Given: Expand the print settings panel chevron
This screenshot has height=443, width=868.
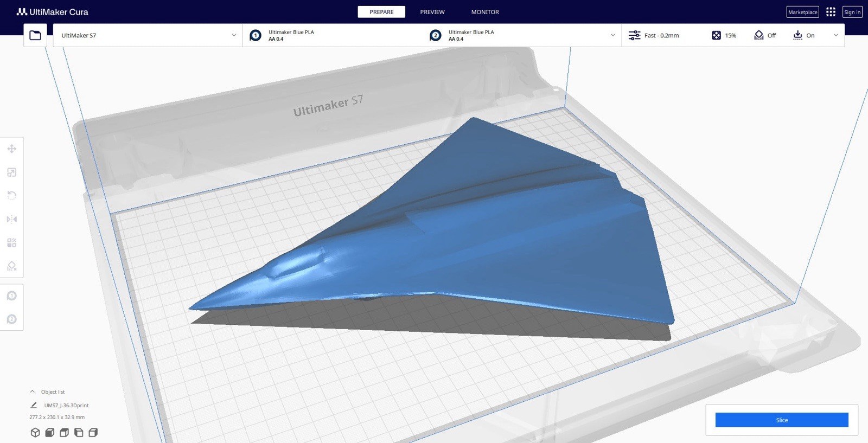Looking at the screenshot, I should 836,35.
